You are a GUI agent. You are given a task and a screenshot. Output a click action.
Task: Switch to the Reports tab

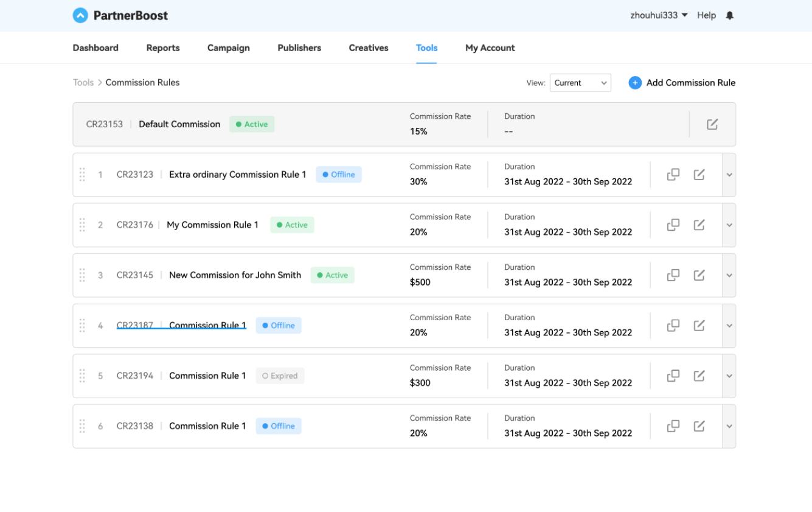[163, 48]
